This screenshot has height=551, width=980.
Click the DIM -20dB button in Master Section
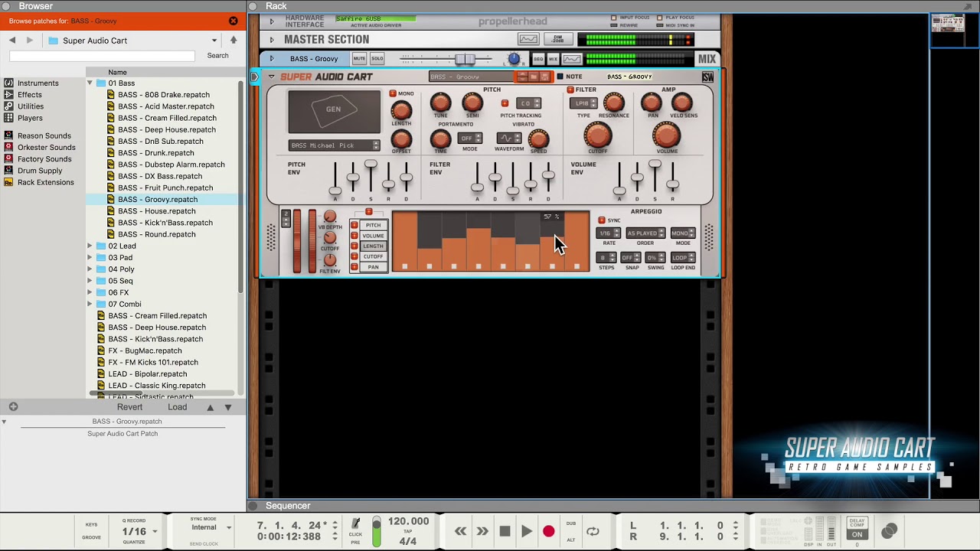tap(558, 39)
